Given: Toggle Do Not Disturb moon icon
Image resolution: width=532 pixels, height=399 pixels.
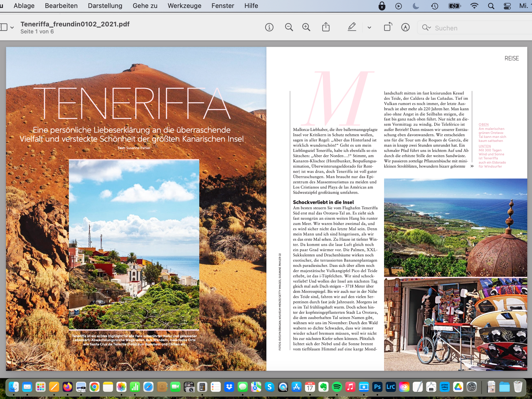Looking at the screenshot, I should [416, 6].
